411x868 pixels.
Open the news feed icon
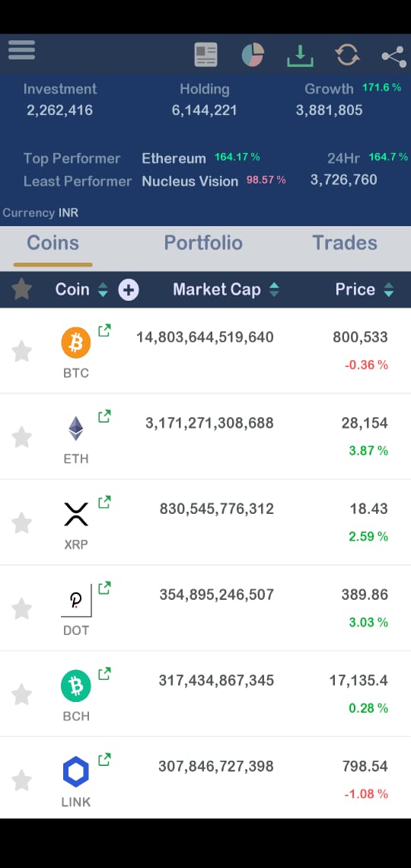pyautogui.click(x=205, y=55)
